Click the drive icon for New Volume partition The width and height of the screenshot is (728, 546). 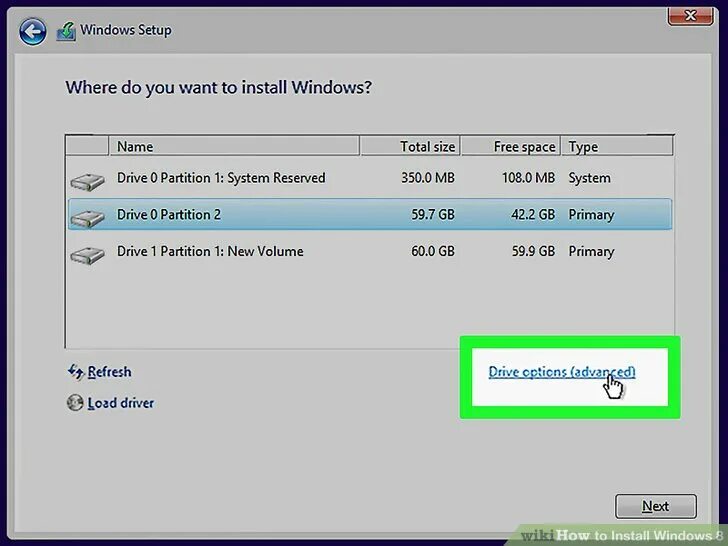[x=87, y=255]
